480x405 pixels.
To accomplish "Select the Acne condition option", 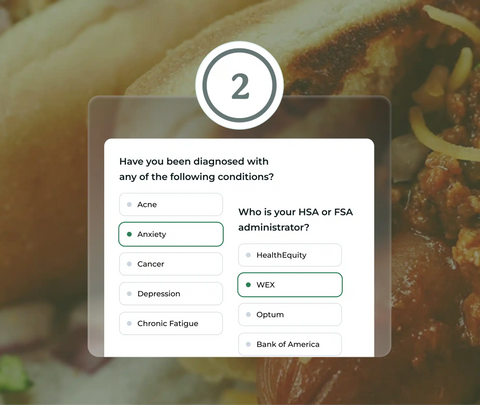I will click(x=171, y=204).
